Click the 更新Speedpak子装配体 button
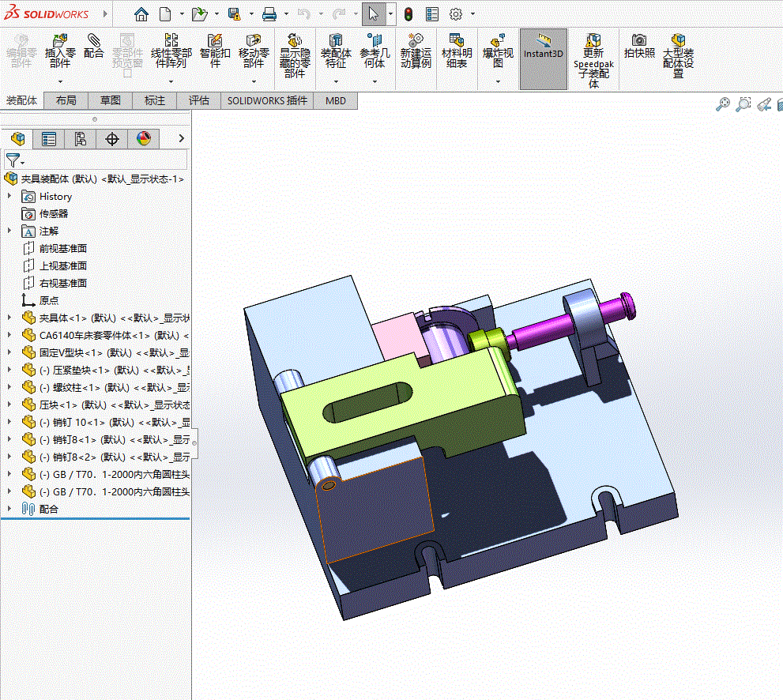The height and width of the screenshot is (700, 783). pos(593,54)
